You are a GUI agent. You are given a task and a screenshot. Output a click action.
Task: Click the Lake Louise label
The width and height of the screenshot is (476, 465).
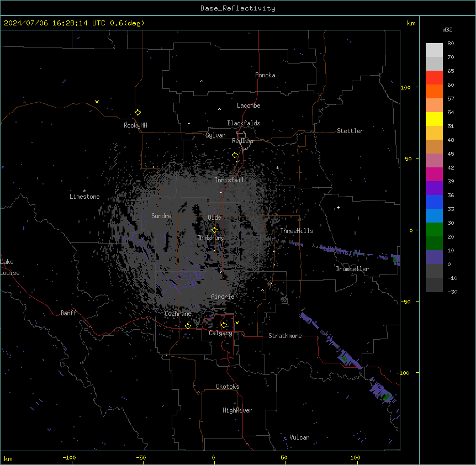point(10,267)
